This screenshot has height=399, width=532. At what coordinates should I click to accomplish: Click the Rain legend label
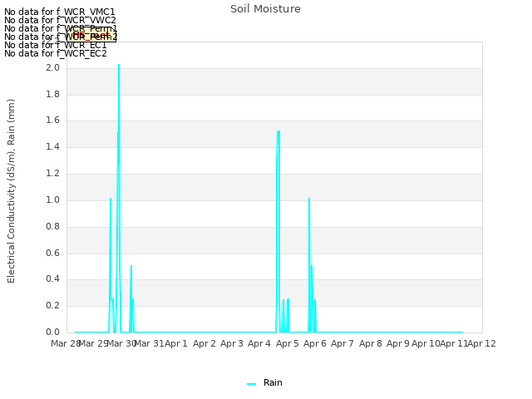point(273,382)
